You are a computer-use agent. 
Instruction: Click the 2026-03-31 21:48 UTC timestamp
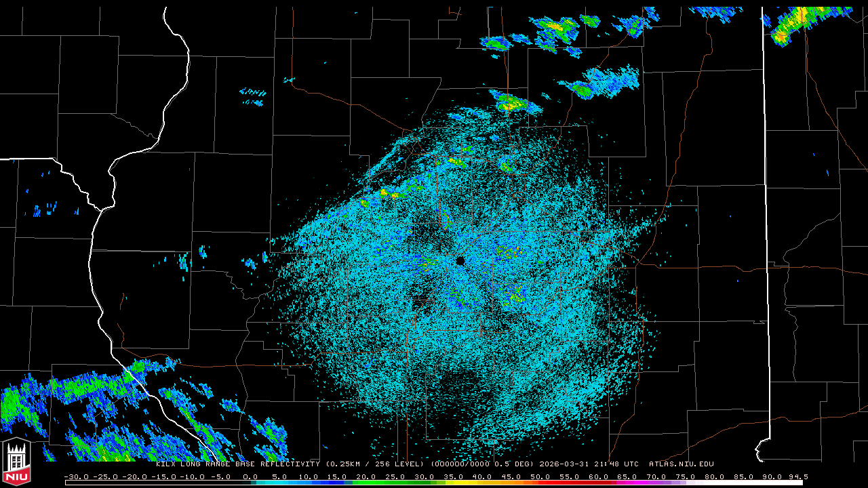point(589,464)
